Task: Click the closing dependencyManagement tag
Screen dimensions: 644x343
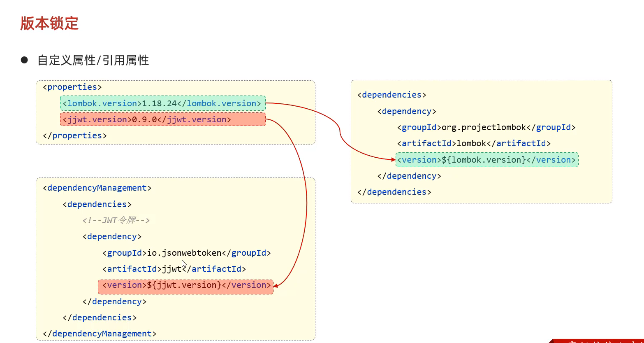Action: [100, 334]
